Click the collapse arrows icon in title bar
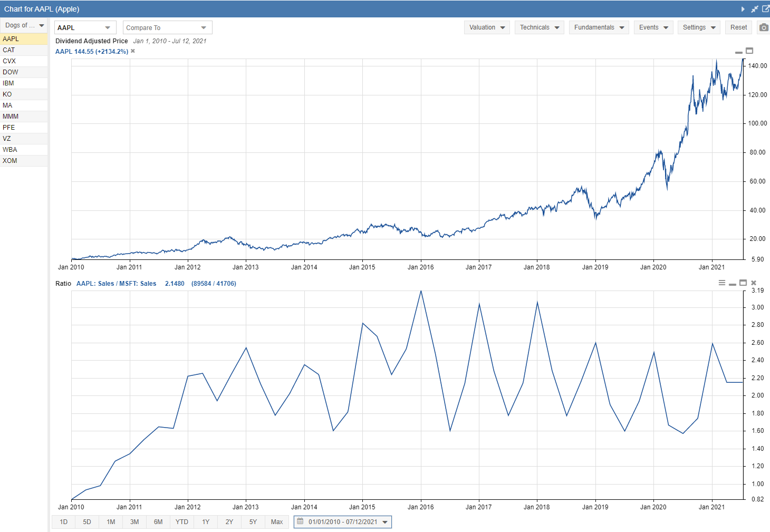The height and width of the screenshot is (532, 770). pyautogui.click(x=755, y=9)
